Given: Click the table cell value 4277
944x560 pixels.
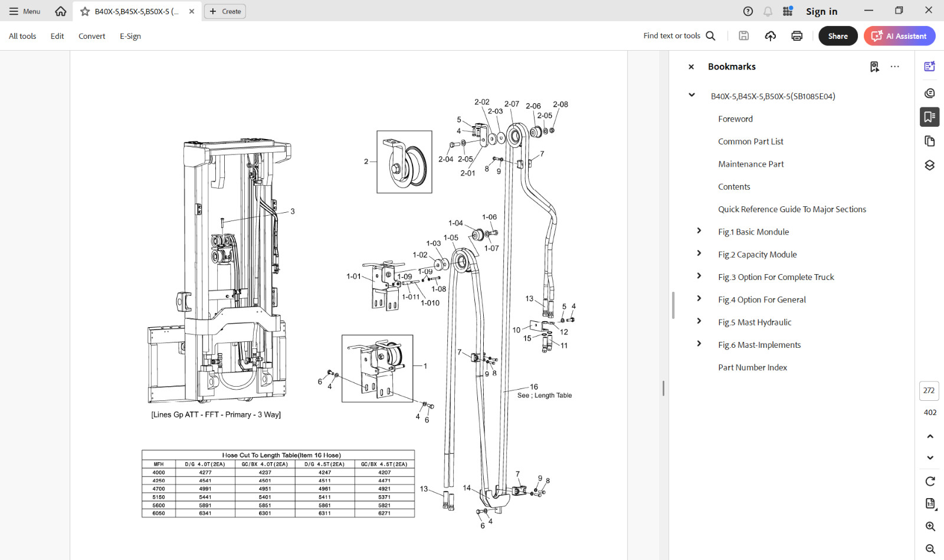Looking at the screenshot, I should click(x=205, y=473).
